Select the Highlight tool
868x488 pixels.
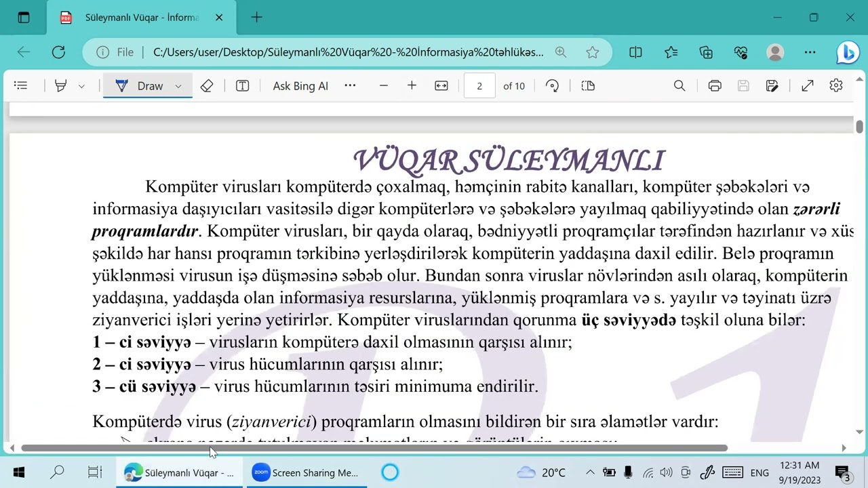[x=61, y=85]
